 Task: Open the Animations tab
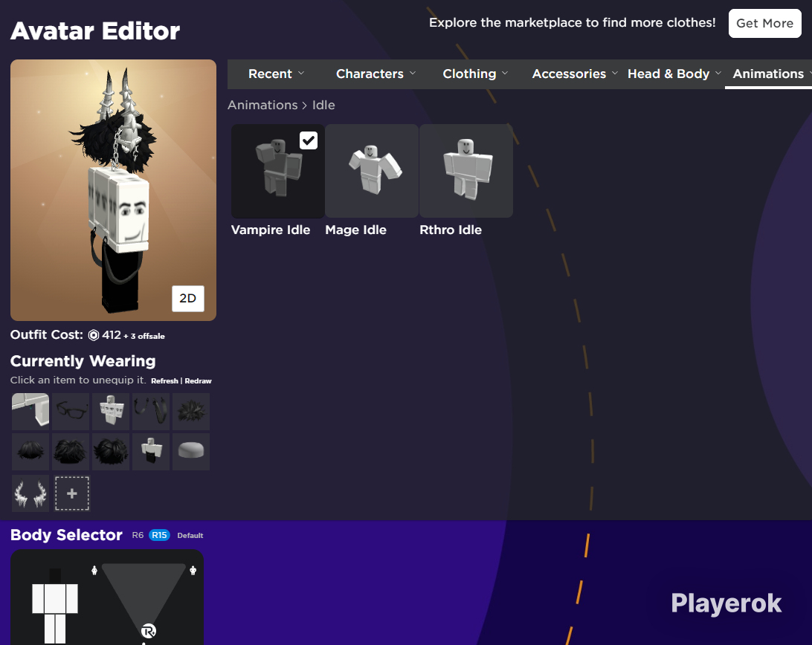click(x=769, y=74)
